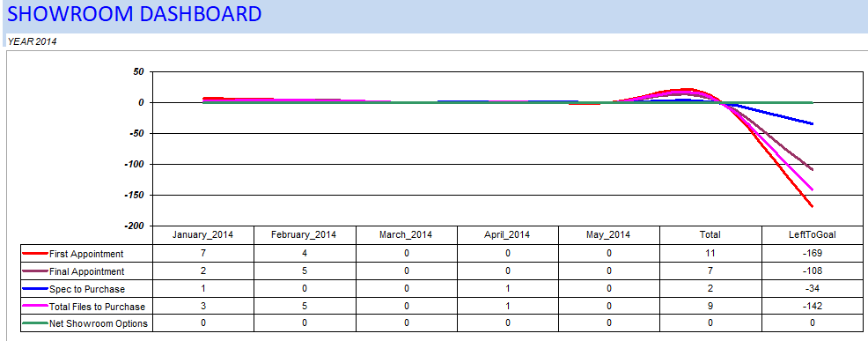Image resolution: width=868 pixels, height=341 pixels.
Task: Select the April_2014 column header
Action: pyautogui.click(x=508, y=234)
